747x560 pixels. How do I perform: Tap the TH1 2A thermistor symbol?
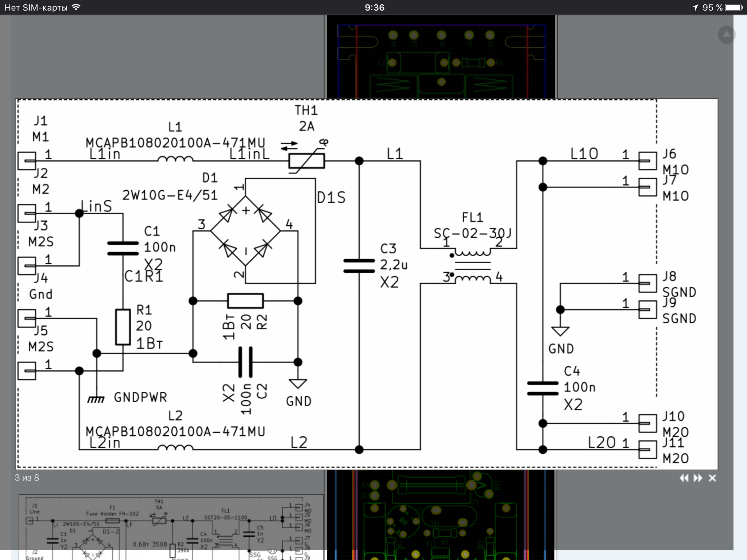(x=306, y=161)
